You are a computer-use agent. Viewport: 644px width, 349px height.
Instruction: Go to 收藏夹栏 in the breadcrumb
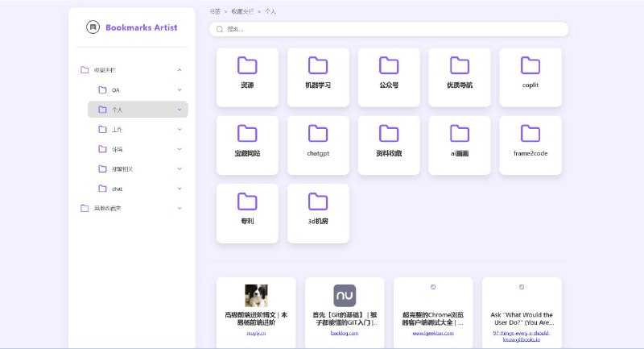point(242,12)
